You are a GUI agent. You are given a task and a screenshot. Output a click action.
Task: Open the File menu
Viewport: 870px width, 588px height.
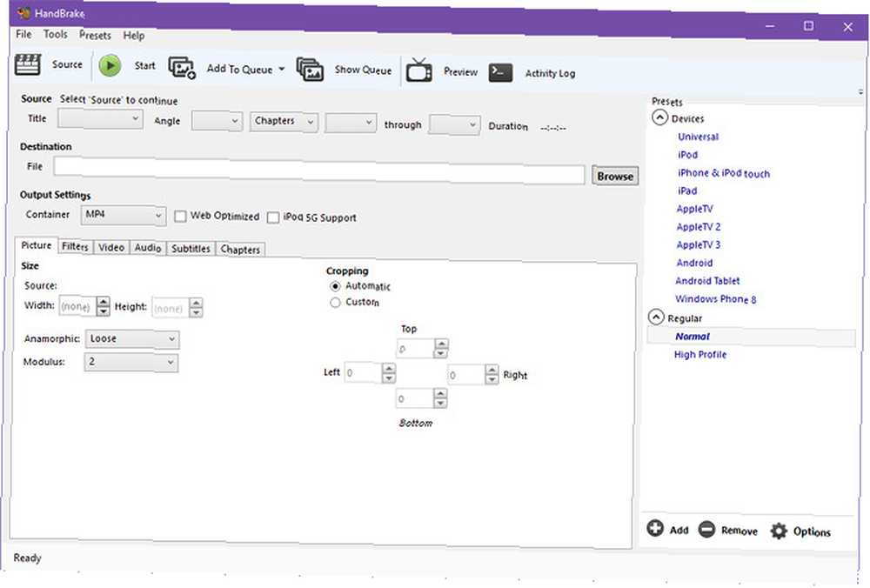pos(23,35)
